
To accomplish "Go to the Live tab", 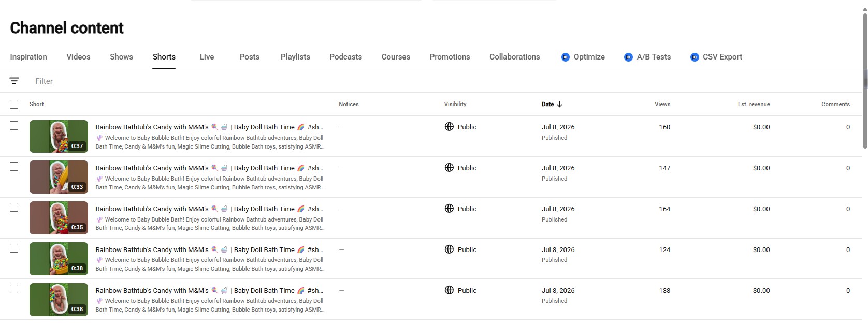I will tap(207, 57).
